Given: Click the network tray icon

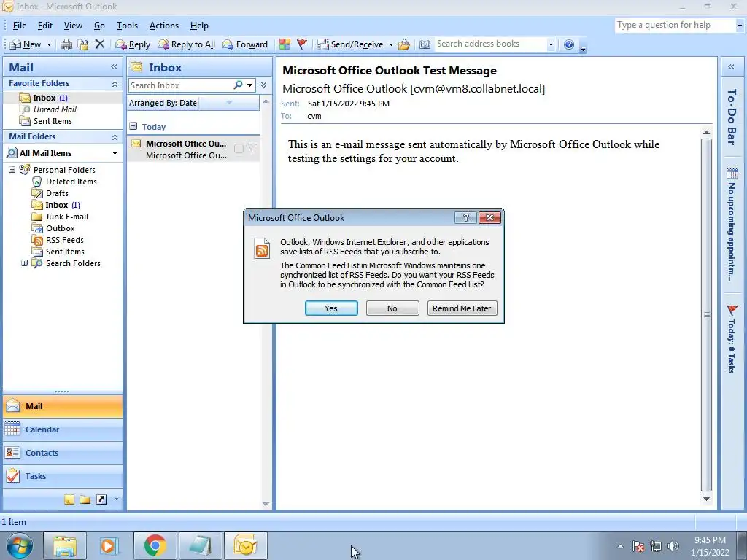Looking at the screenshot, I should 656,546.
